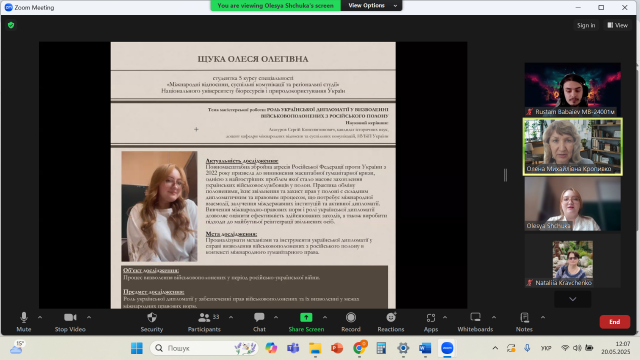Click the video panel divider handle

pyautogui.click(x=505, y=175)
